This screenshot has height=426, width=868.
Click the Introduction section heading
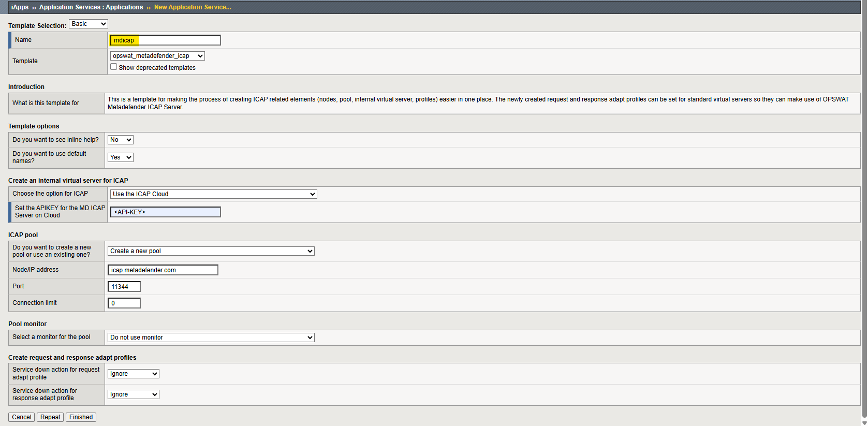(26, 87)
